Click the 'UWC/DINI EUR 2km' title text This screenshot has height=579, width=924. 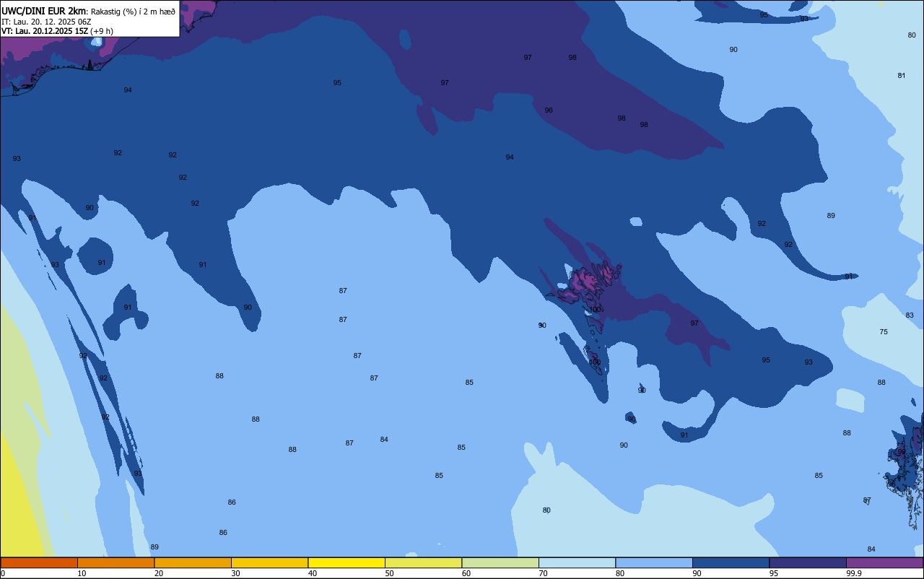coord(43,11)
